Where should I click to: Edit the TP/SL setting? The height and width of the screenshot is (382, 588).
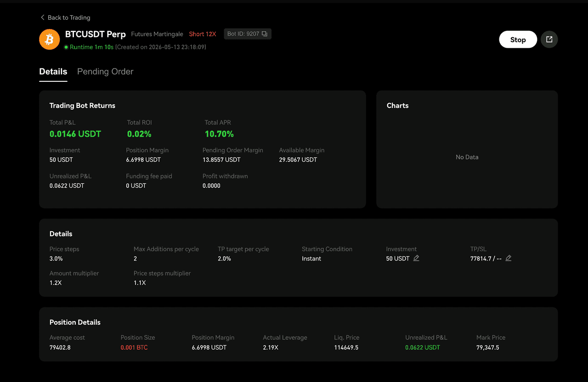508,258
